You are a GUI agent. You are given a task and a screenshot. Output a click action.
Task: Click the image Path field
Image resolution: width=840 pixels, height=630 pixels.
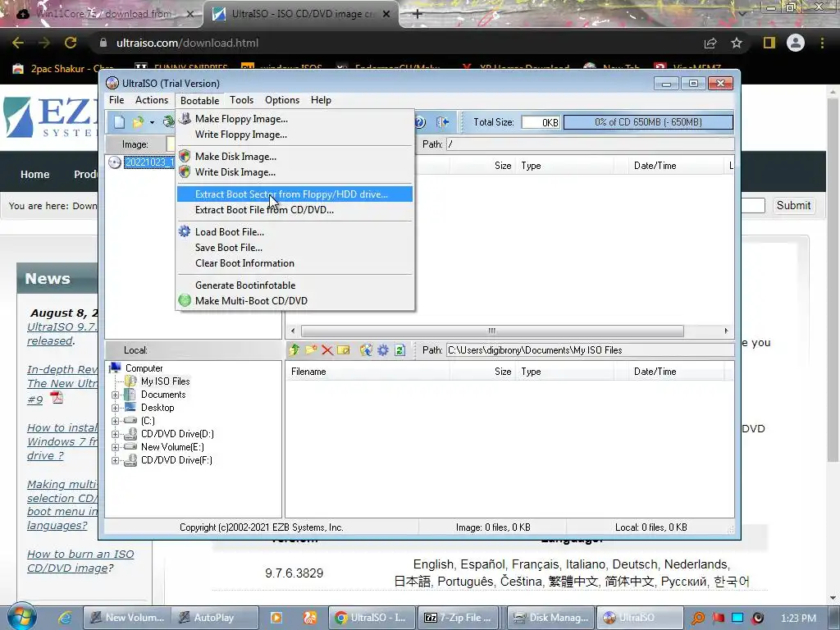(x=590, y=144)
